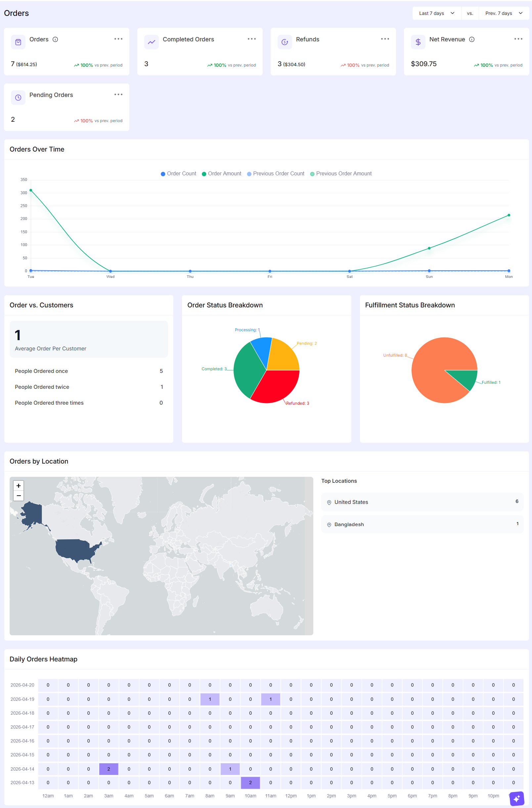The height and width of the screenshot is (808, 532).
Task: Click info icon beside Net Revenue
Action: pyautogui.click(x=471, y=39)
